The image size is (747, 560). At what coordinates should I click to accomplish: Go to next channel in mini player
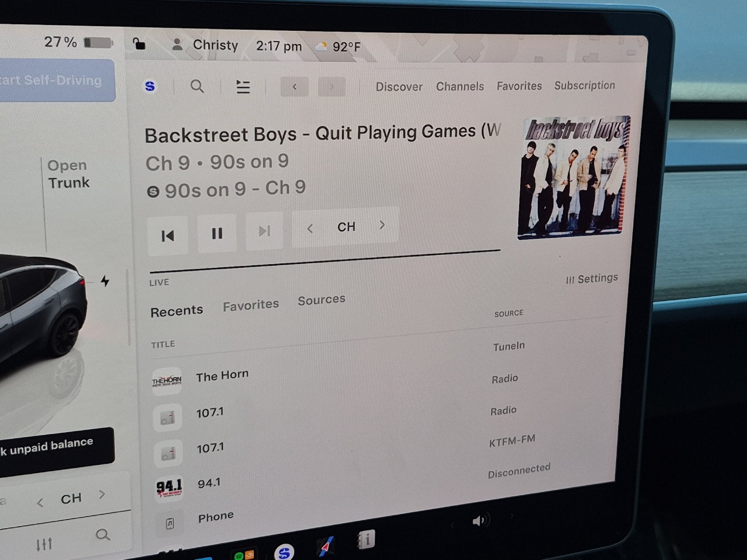tap(102, 495)
